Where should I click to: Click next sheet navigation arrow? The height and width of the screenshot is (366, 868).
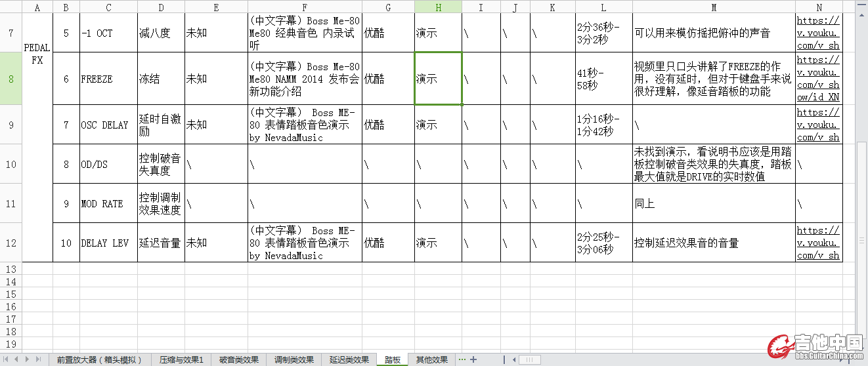[28, 359]
